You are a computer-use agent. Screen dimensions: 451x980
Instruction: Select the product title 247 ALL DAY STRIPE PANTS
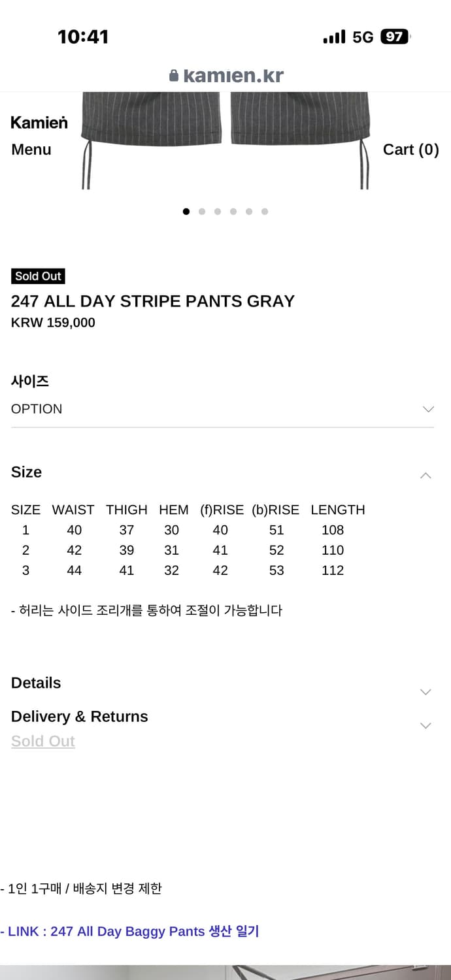(x=153, y=301)
